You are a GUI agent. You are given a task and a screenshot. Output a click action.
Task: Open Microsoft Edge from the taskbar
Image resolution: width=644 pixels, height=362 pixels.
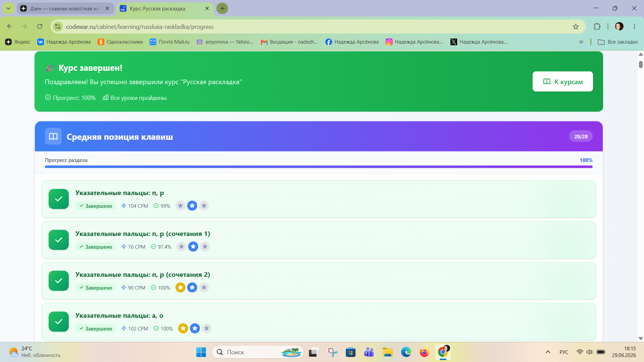pyautogui.click(x=406, y=352)
